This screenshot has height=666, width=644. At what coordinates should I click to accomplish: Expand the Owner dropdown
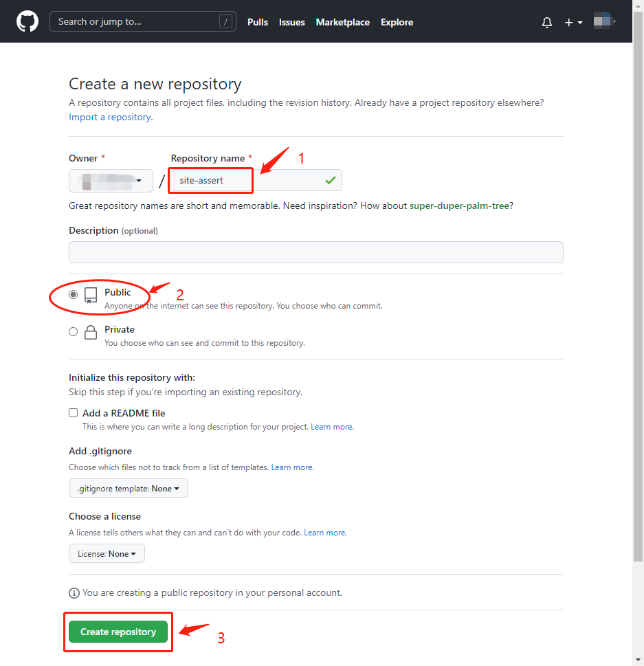(x=111, y=181)
